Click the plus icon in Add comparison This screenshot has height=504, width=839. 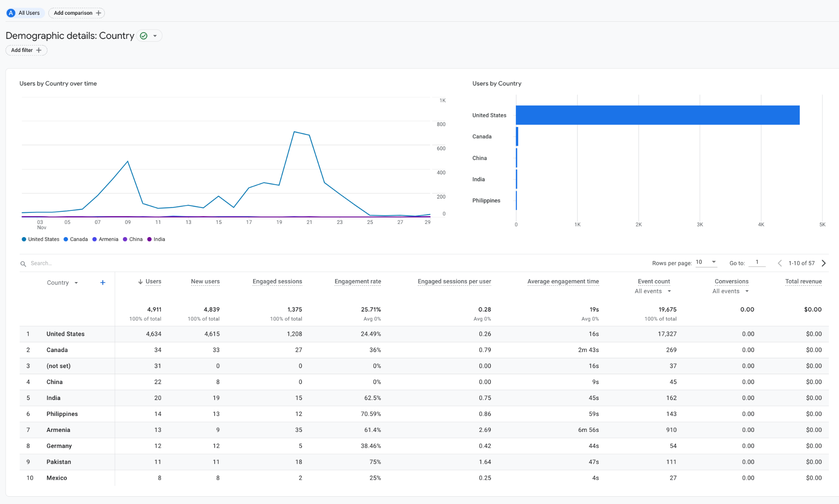click(x=98, y=13)
